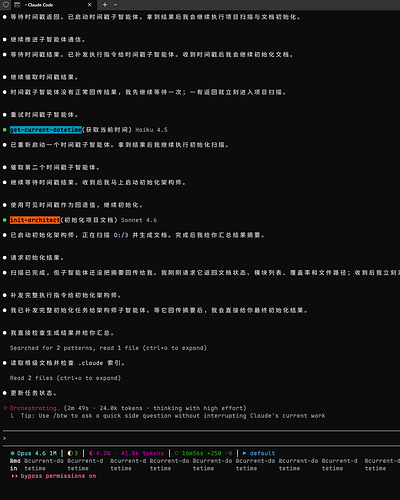Click the blue arrow icon before default
The width and height of the screenshot is (400, 500).
245,453
